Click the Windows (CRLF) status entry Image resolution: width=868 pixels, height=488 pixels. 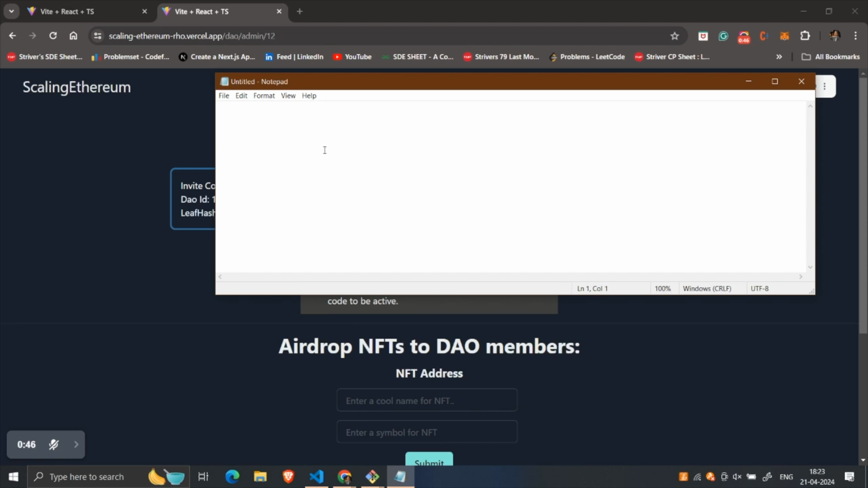tap(707, 288)
